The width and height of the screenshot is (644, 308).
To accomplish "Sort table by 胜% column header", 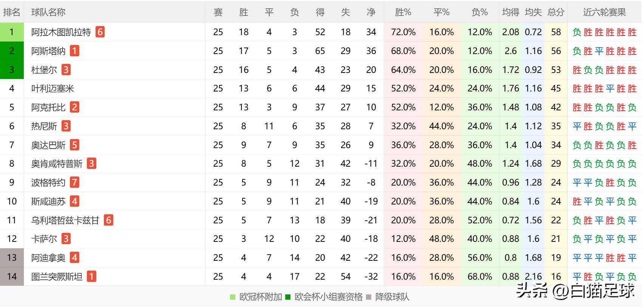I will (403, 12).
